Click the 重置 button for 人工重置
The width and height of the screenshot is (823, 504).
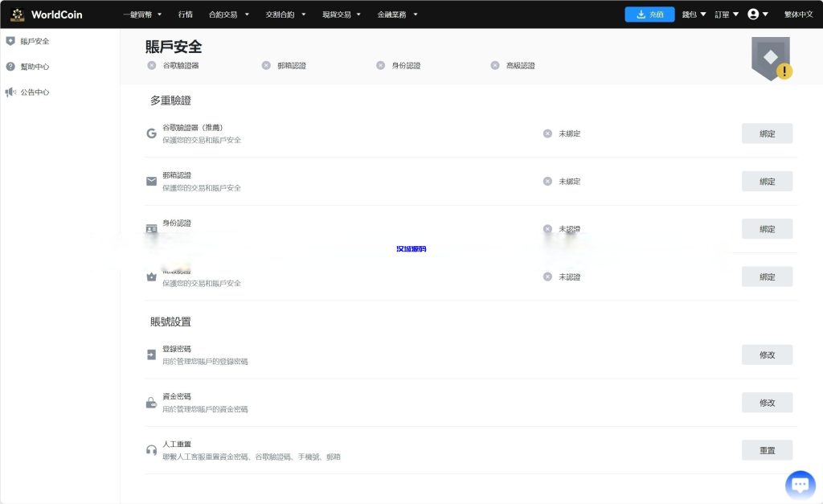(767, 449)
